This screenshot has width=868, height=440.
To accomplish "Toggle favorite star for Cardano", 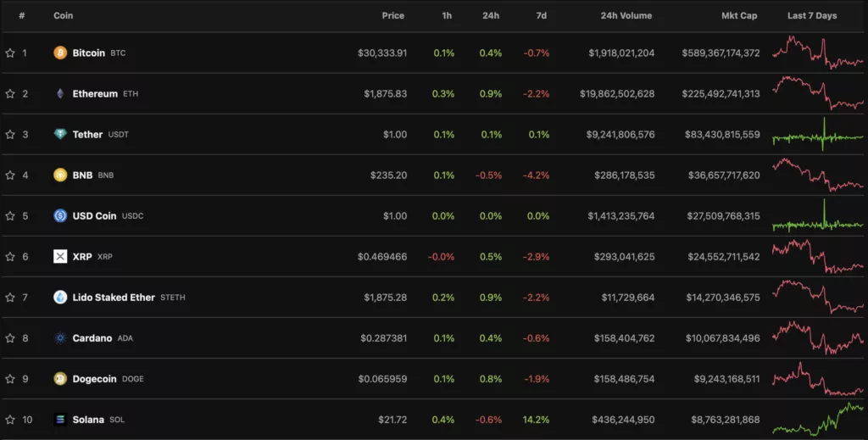I will point(10,338).
